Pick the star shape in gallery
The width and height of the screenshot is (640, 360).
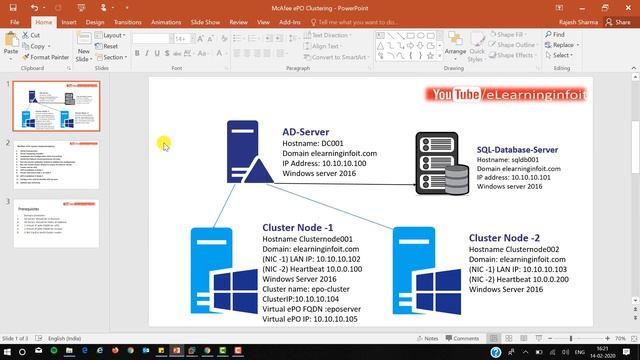click(430, 56)
